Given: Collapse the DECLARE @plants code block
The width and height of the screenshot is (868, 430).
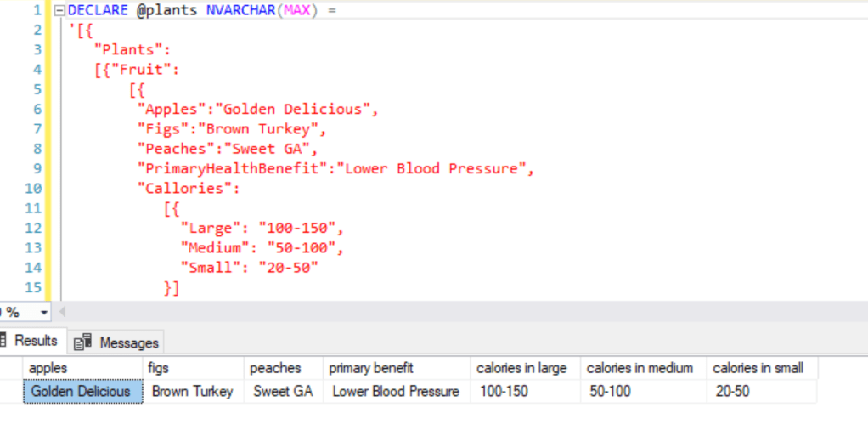Looking at the screenshot, I should tap(59, 11).
